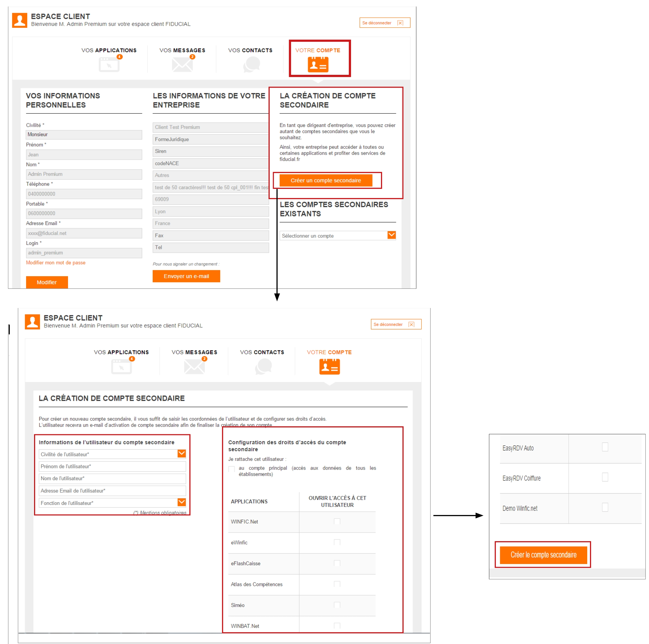The height and width of the screenshot is (644, 649).
Task: Click the Créer le compte secondaire button
Action: [543, 555]
